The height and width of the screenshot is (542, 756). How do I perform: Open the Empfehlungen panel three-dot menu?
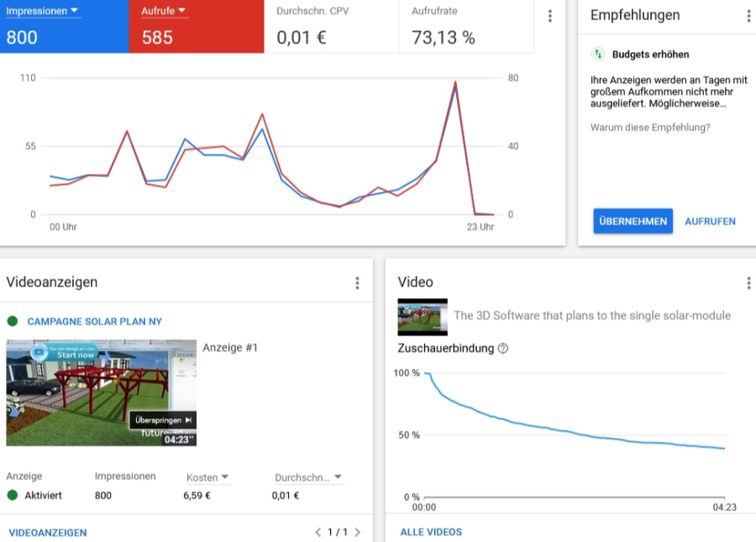click(x=748, y=16)
